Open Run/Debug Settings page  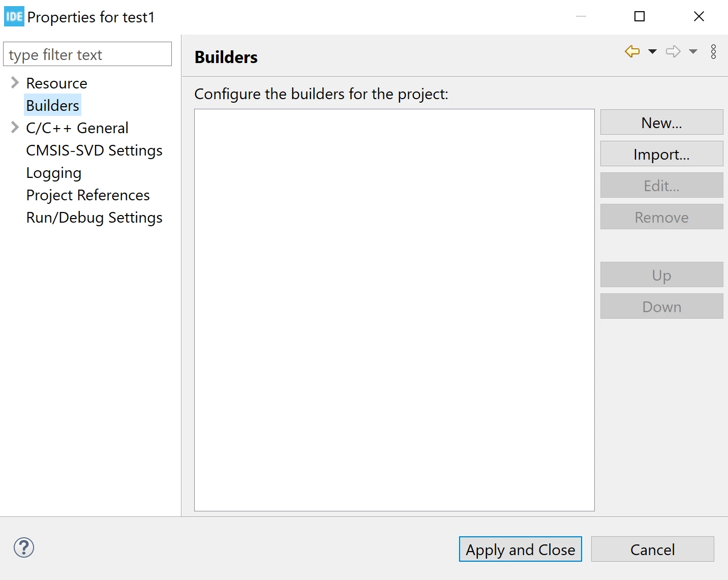point(94,218)
